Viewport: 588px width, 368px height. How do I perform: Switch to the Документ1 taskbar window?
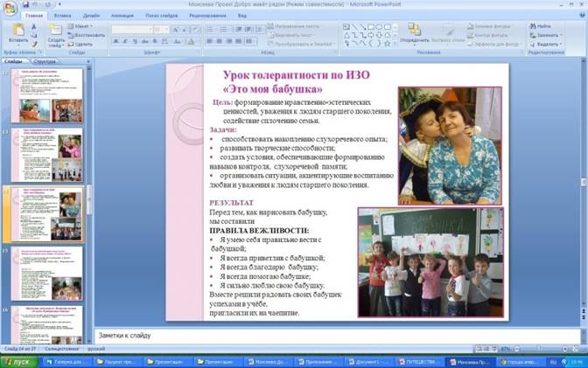pos(368,362)
